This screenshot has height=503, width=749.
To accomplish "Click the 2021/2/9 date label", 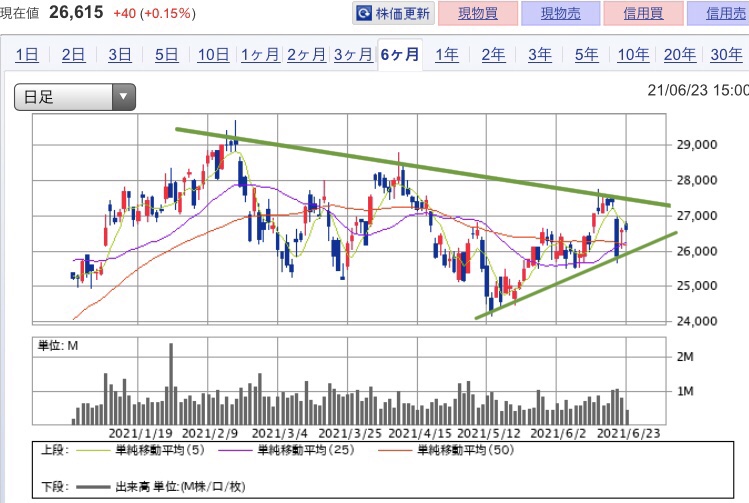I will 210,434.
